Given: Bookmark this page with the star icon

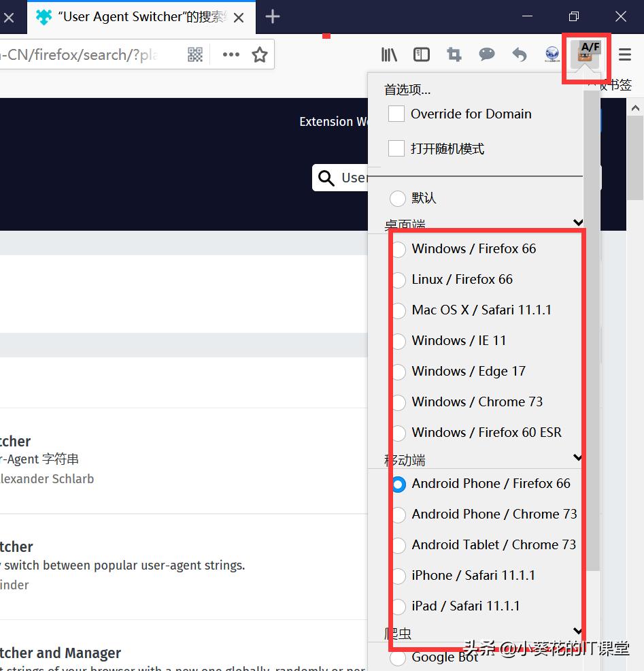Looking at the screenshot, I should click(260, 54).
